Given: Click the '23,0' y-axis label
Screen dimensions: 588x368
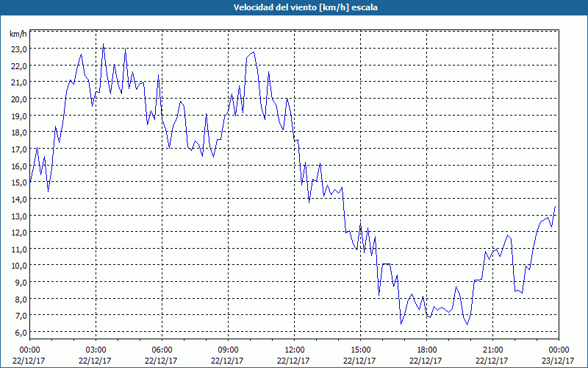Looking at the screenshot, I should coord(19,49).
